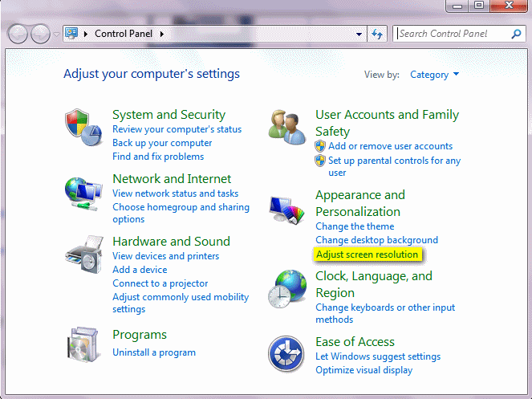Viewport: 532px width, 399px height.
Task: Click the shield icon beside Set up parental controls
Action: point(320,161)
